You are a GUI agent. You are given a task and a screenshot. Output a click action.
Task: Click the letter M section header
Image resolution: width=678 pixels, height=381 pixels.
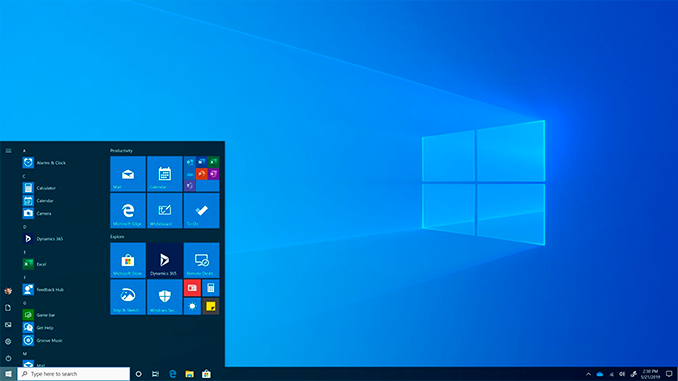pyautogui.click(x=25, y=353)
